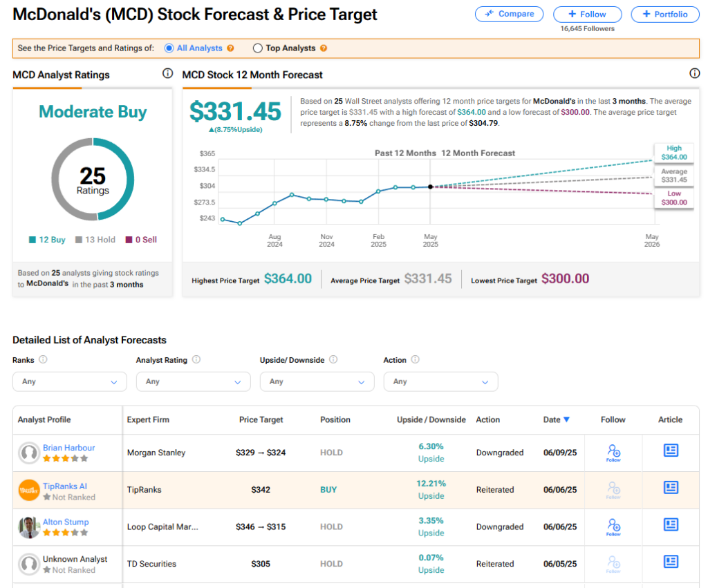
Task: Select the All Analysts radio button
Action: click(x=169, y=48)
